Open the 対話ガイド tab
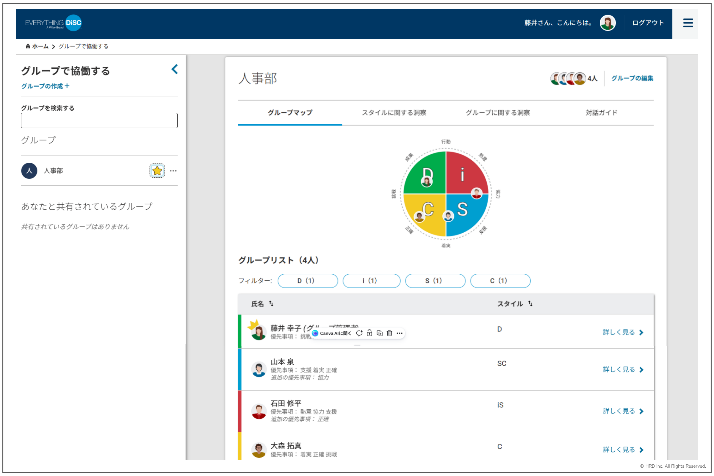Screen dimensions: 714x476 pyautogui.click(x=602, y=112)
